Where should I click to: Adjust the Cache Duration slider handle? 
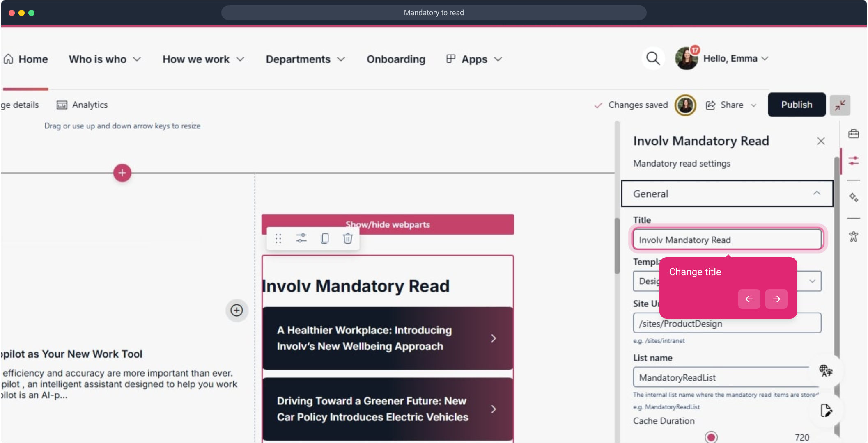711,437
